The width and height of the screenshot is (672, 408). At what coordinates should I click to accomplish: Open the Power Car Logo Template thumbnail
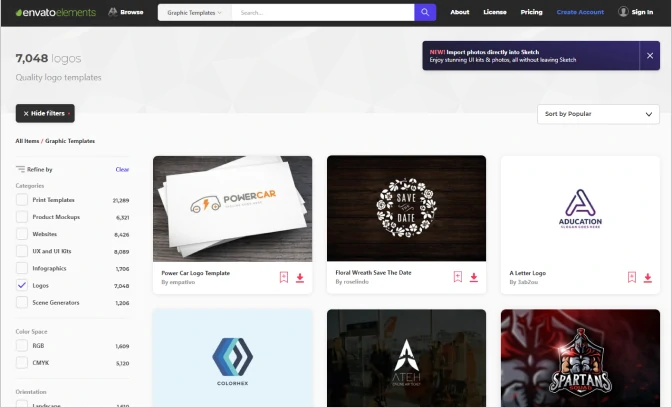233,209
